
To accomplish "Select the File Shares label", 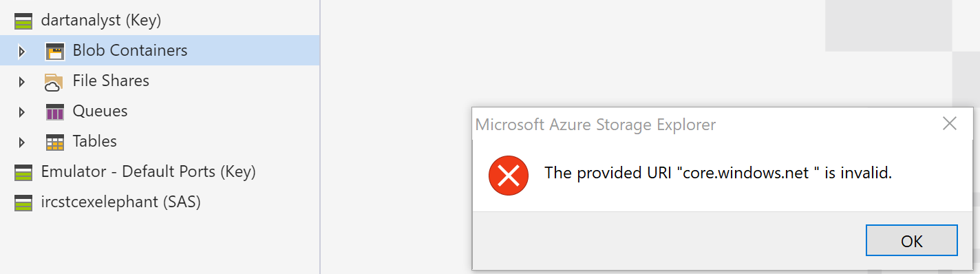I will [111, 81].
